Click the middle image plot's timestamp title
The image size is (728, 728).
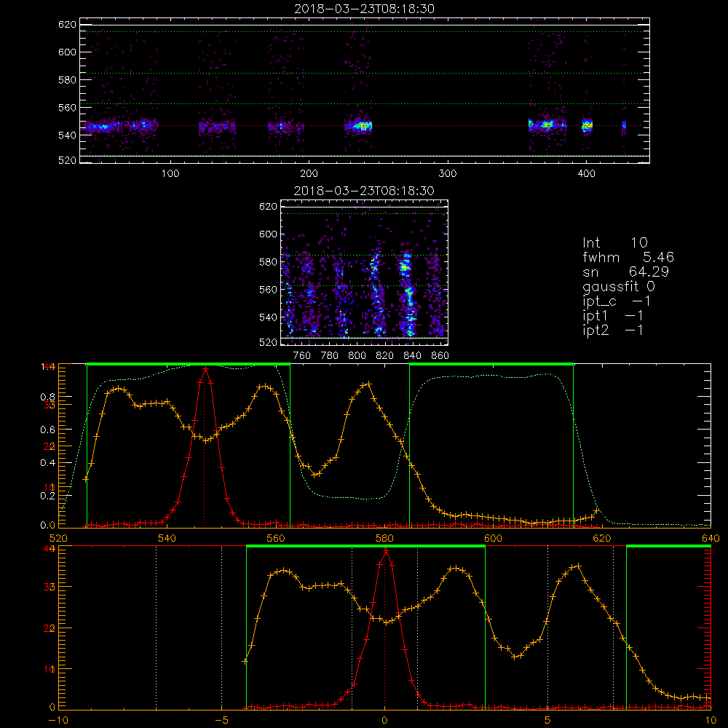[364, 191]
